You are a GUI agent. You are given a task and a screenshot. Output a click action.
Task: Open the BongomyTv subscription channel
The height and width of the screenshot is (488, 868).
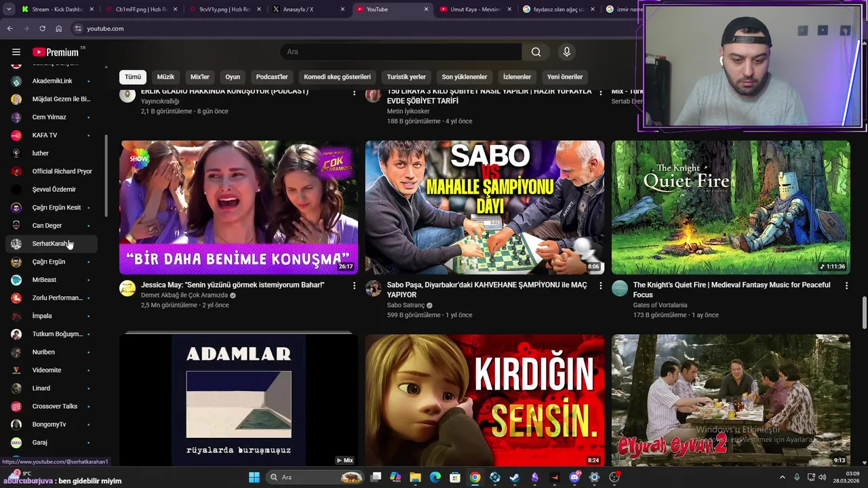pos(52,424)
